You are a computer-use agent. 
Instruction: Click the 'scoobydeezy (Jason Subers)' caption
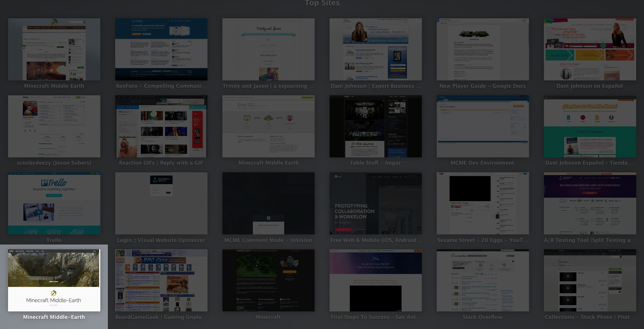click(54, 163)
